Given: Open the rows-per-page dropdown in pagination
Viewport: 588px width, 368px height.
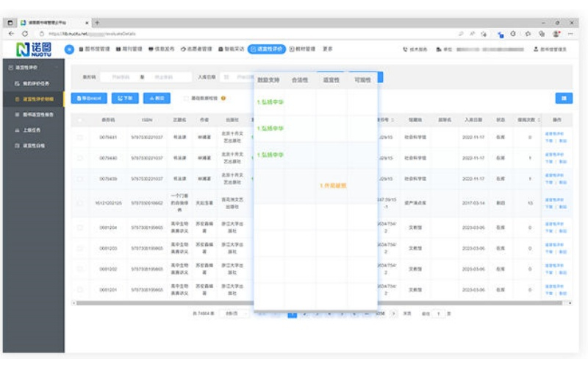Looking at the screenshot, I should [x=234, y=314].
